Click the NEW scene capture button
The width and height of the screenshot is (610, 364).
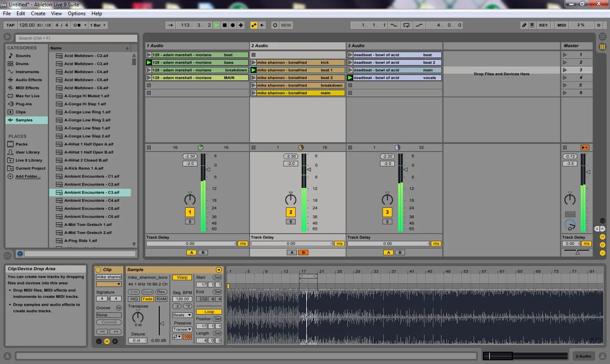click(286, 25)
